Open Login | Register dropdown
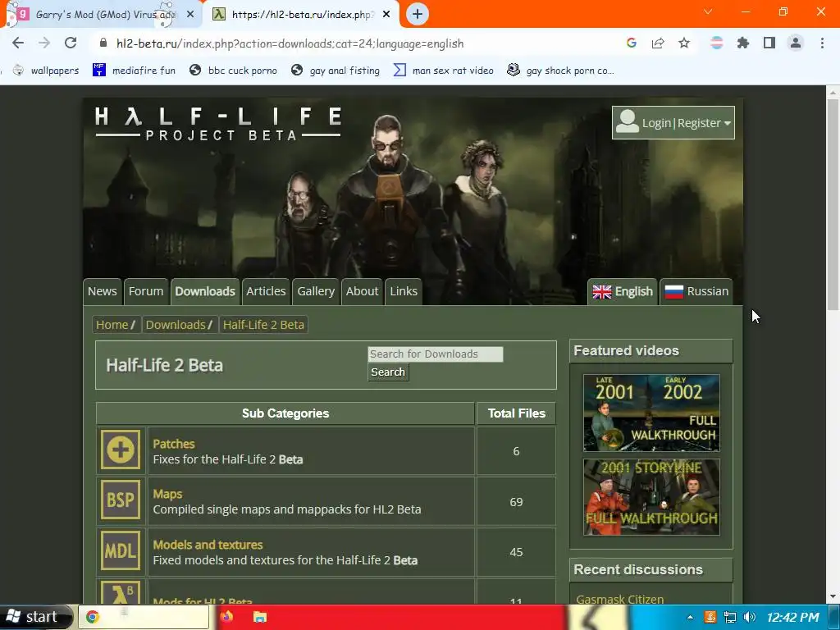This screenshot has height=630, width=840. (x=673, y=123)
